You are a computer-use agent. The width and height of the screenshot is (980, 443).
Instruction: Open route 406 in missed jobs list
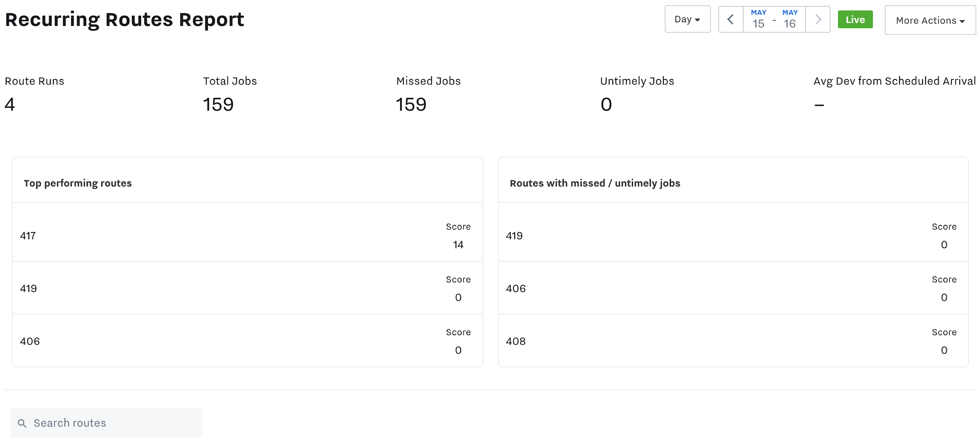[515, 289]
